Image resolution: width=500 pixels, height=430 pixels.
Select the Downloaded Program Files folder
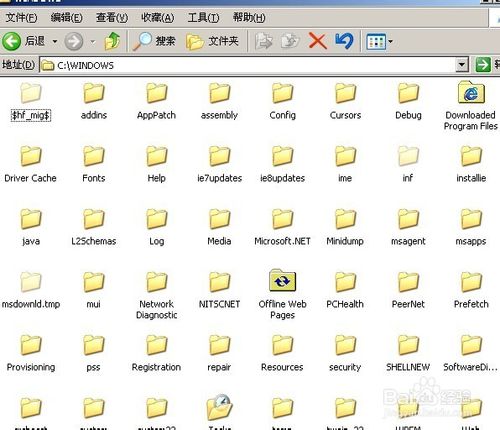point(471,106)
